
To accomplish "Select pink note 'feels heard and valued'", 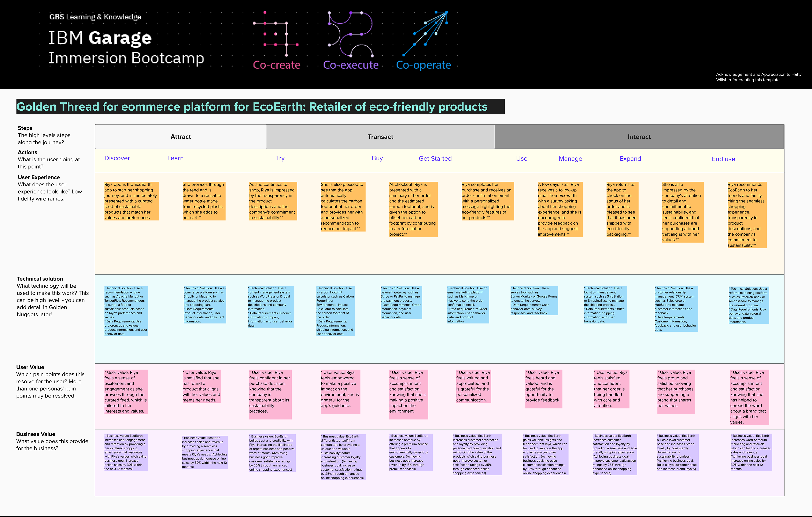I will click(x=544, y=389).
